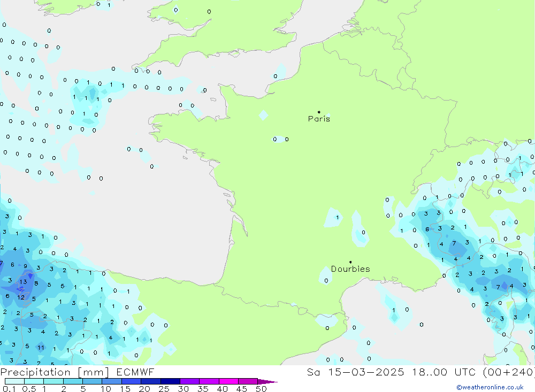This screenshot has height=392, width=535.
Task: Click the '(00+240)' forecast offset text
Action: coord(509,372)
